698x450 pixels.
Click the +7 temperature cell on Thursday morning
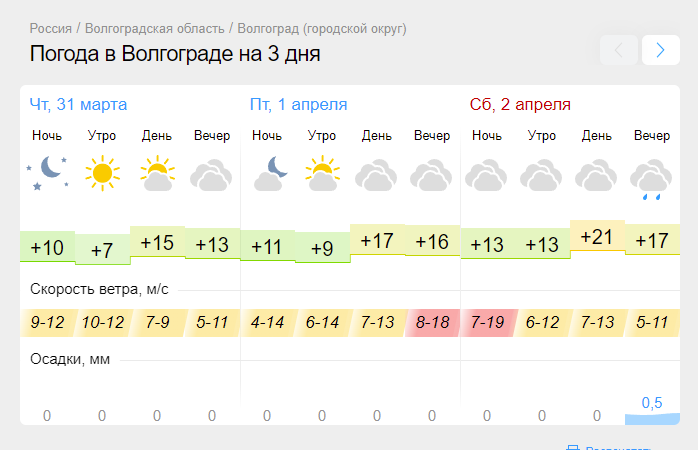click(102, 250)
